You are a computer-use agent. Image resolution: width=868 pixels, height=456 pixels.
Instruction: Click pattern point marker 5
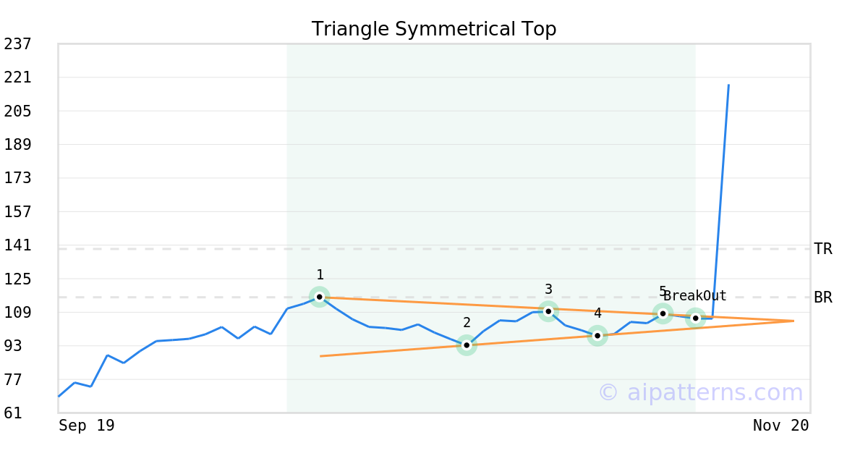(x=663, y=313)
